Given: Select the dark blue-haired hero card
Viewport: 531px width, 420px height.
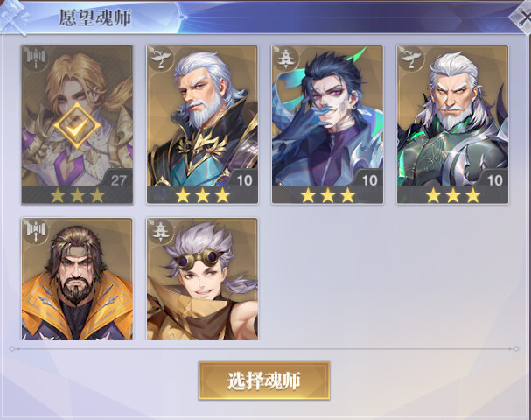Looking at the screenshot, I should 327,125.
